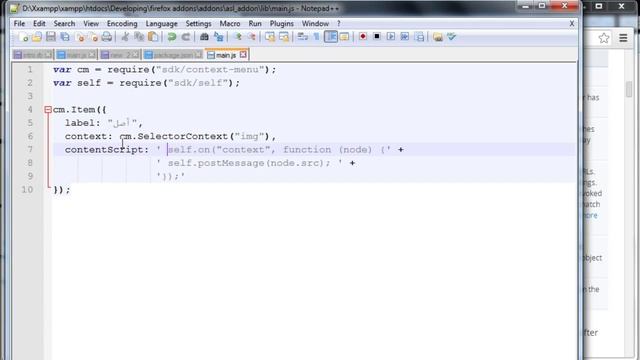Click the spell-check checkmark icon
Image resolution: width=640 pixels, height=360 pixels.
(451, 37)
